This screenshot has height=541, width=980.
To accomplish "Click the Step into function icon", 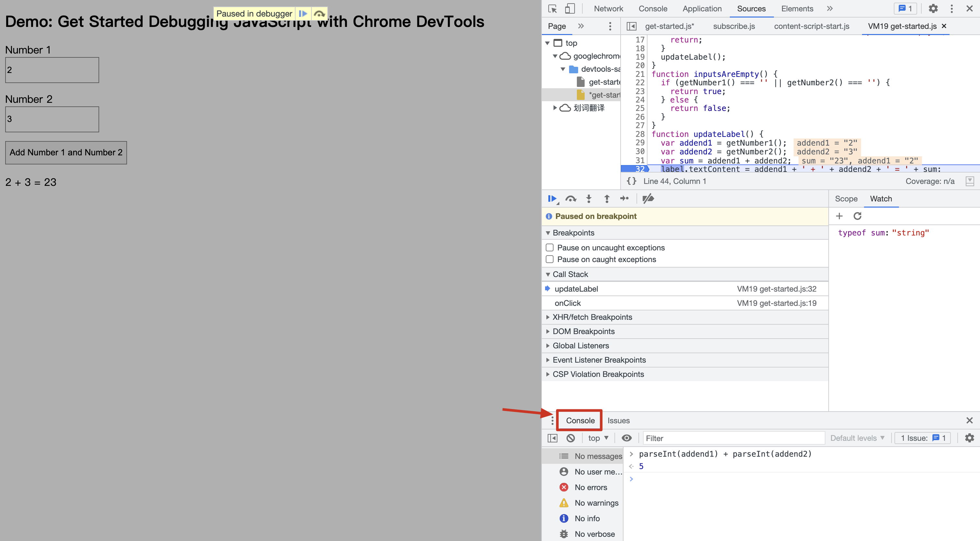I will click(589, 198).
